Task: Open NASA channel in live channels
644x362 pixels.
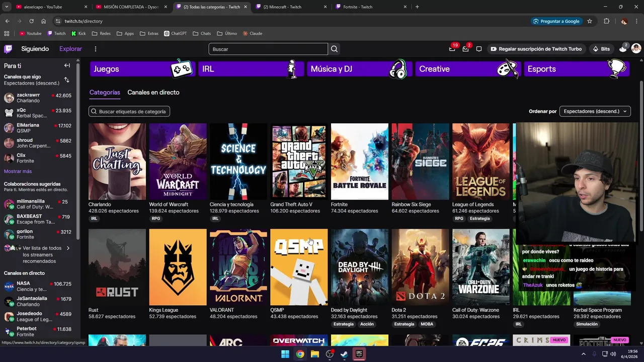Action: pyautogui.click(x=38, y=286)
